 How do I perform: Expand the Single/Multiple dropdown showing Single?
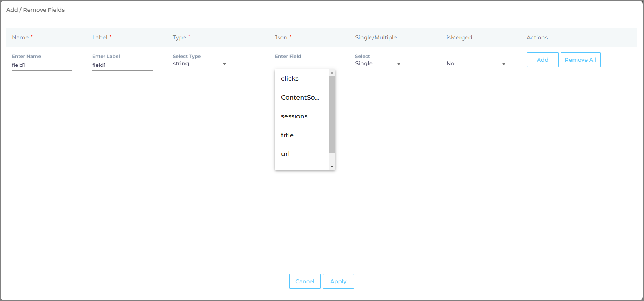pos(398,64)
